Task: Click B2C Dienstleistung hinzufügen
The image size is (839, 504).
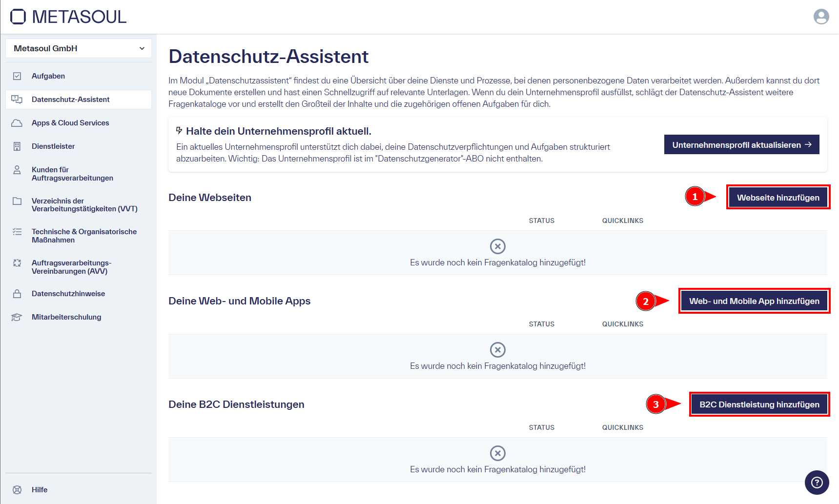Action: pos(759,404)
